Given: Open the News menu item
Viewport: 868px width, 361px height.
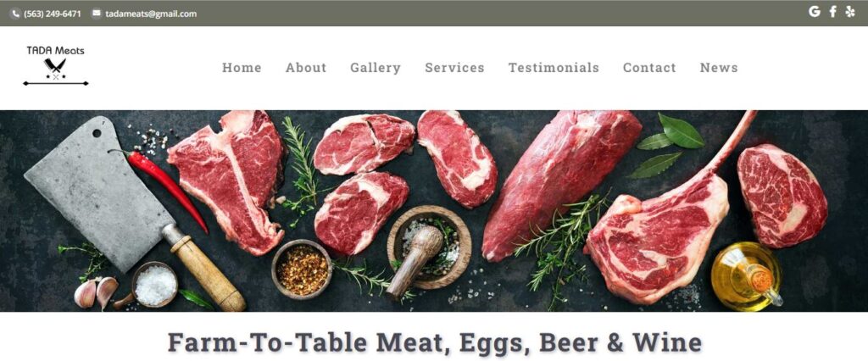Looking at the screenshot, I should pyautogui.click(x=719, y=68).
